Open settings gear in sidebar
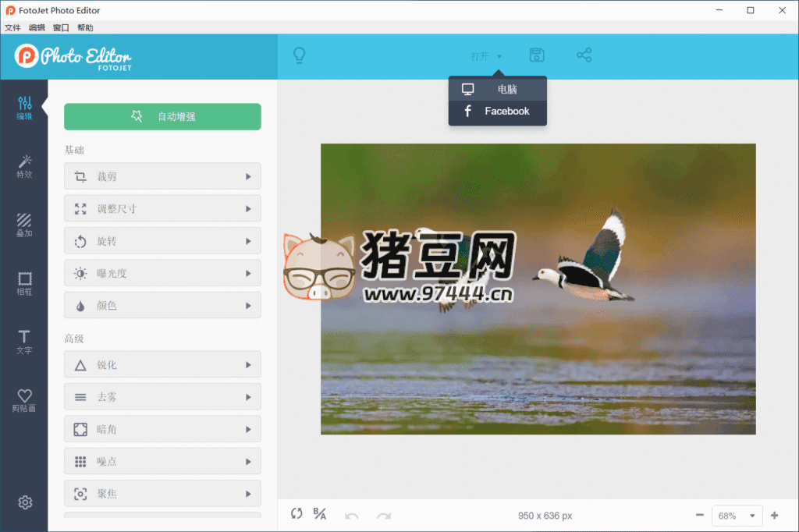This screenshot has height=532, width=799. click(x=25, y=502)
